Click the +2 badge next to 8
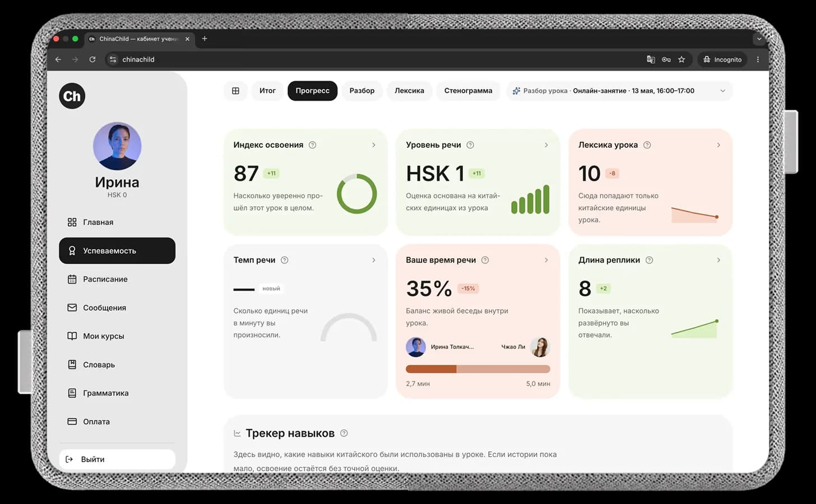 point(603,288)
